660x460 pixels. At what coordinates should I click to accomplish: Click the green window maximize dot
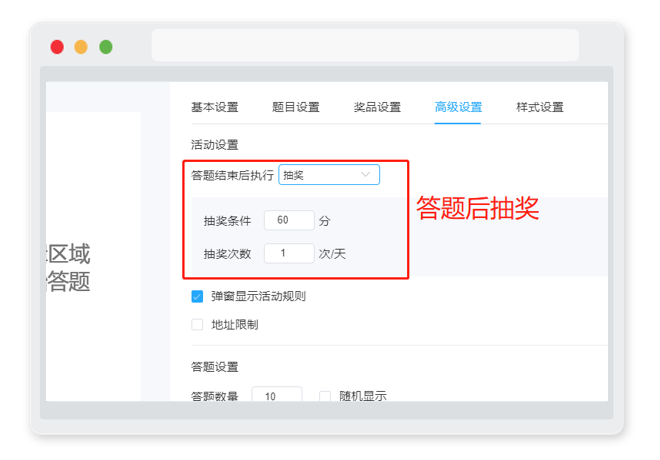coord(106,47)
